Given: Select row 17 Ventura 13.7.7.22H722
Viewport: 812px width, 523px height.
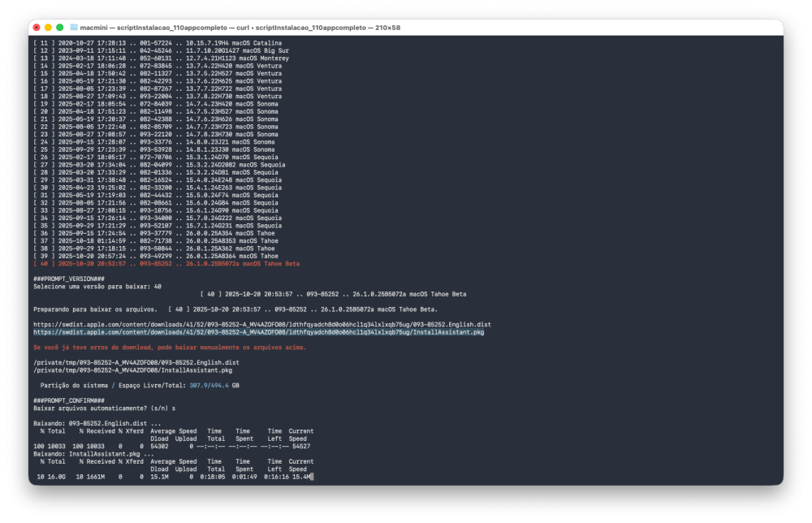Looking at the screenshot, I should pyautogui.click(x=158, y=89).
